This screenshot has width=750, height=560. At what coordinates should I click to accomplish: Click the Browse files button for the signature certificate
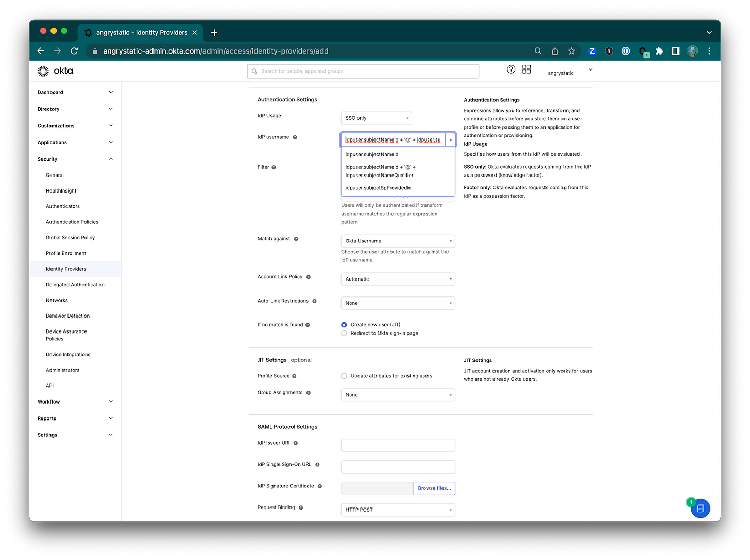(x=434, y=488)
